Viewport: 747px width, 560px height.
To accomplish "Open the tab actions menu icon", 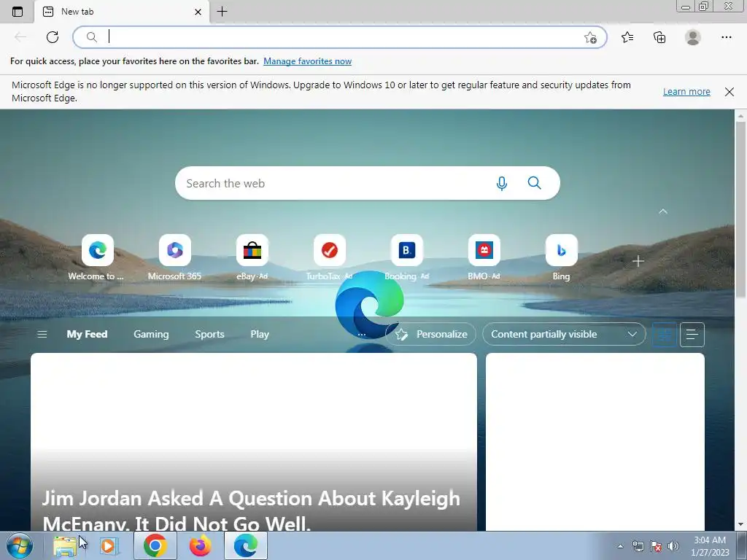I will pos(18,12).
